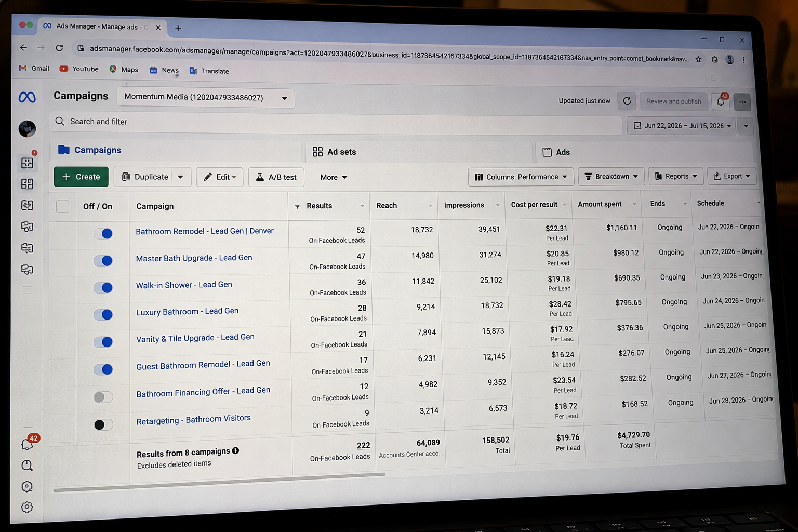
Task: Open the YouTube bookmark
Action: coord(79,69)
